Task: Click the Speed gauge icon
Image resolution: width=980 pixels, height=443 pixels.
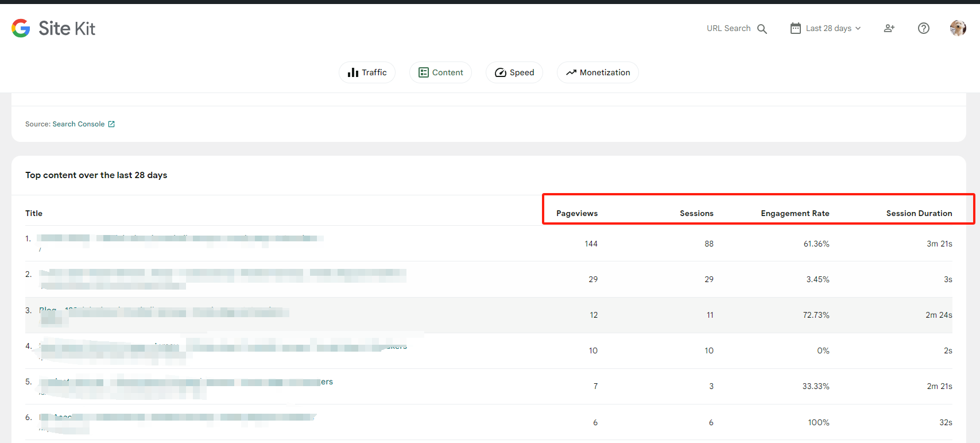Action: [x=501, y=72]
